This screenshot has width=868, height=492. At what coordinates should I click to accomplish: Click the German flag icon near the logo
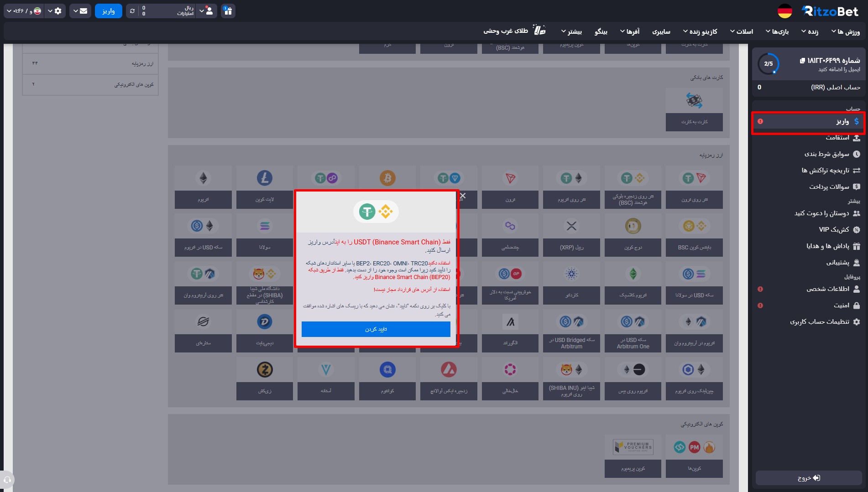click(x=785, y=11)
